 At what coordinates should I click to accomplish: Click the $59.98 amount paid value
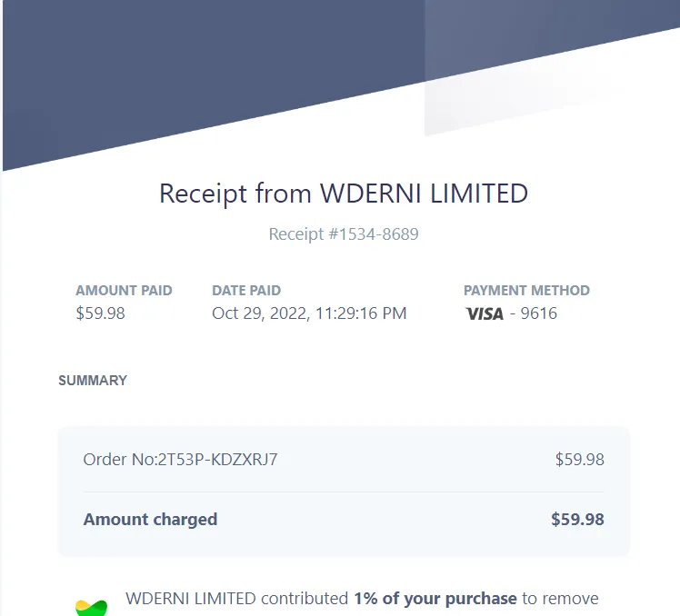click(100, 313)
